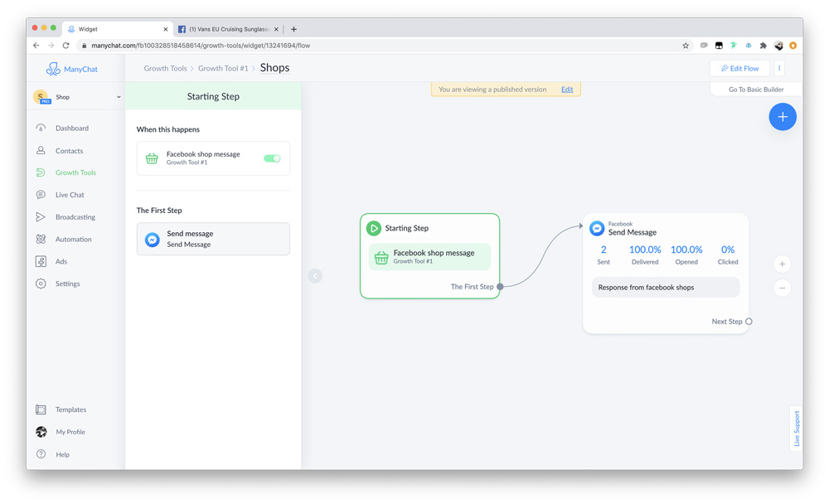Click the Templates icon in sidebar
Screen dimensions: 829x504
[x=41, y=409]
